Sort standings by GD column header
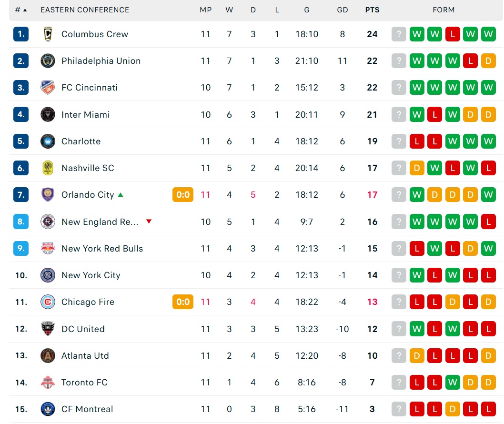 click(343, 10)
